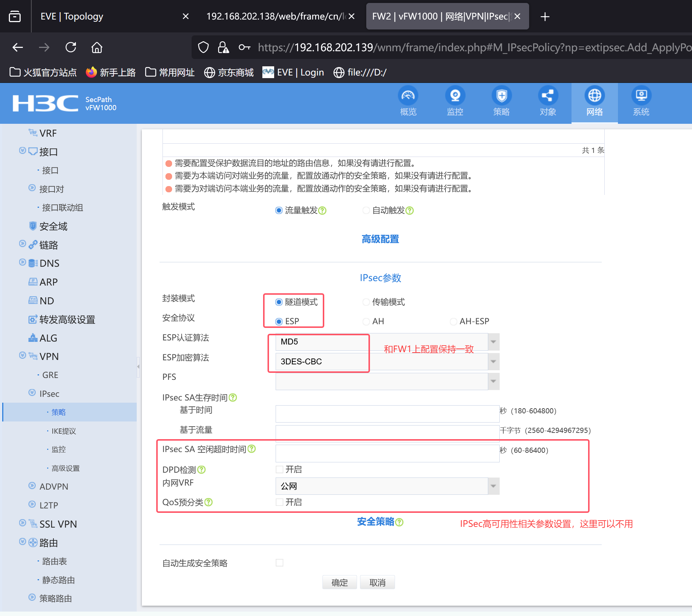Click help icon beside QoS预分类

(x=209, y=502)
